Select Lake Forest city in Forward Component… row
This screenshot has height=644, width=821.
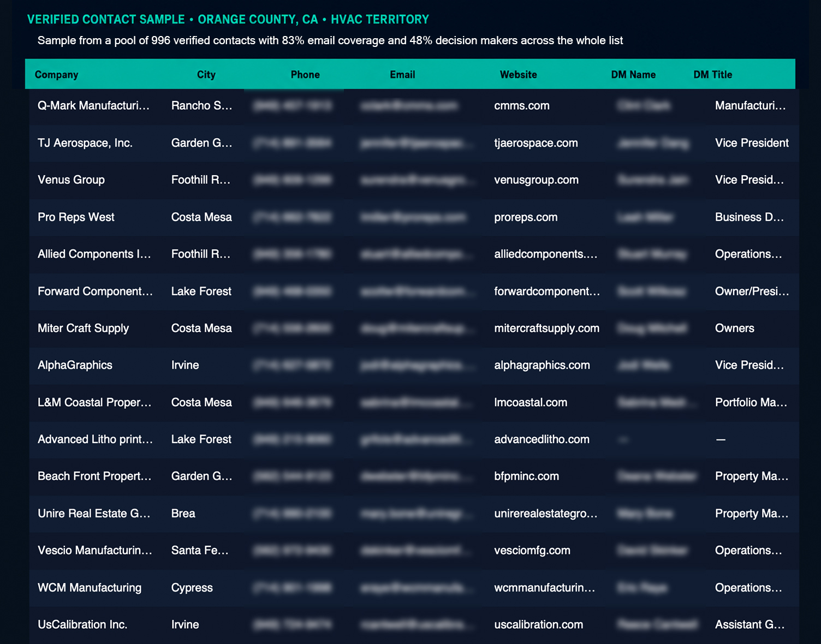(201, 291)
